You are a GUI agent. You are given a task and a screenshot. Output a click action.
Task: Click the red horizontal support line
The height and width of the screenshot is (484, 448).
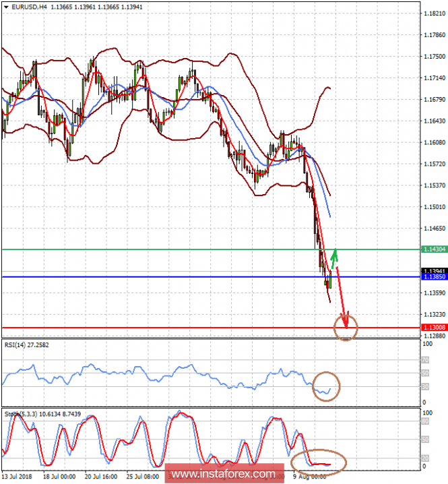tap(211, 328)
